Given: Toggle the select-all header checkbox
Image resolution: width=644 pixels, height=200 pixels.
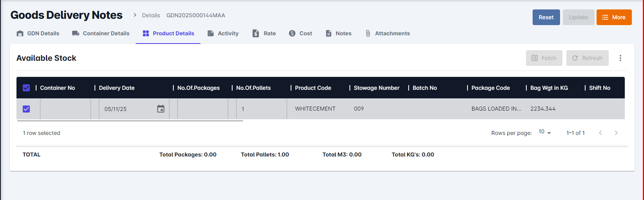Looking at the screenshot, I should [x=26, y=88].
